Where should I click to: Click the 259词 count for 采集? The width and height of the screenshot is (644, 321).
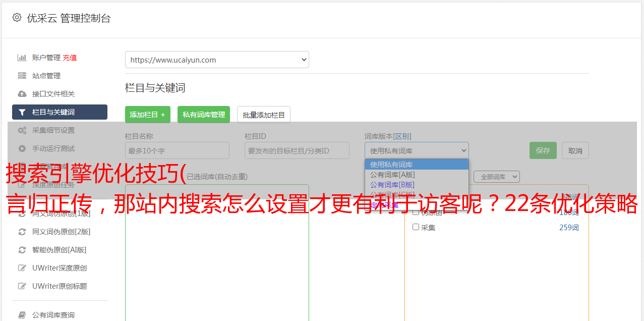click(x=569, y=228)
